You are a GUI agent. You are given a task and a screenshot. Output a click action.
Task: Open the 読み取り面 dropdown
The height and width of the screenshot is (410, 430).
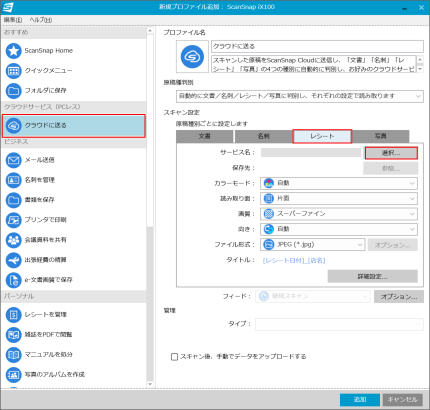tap(339, 199)
